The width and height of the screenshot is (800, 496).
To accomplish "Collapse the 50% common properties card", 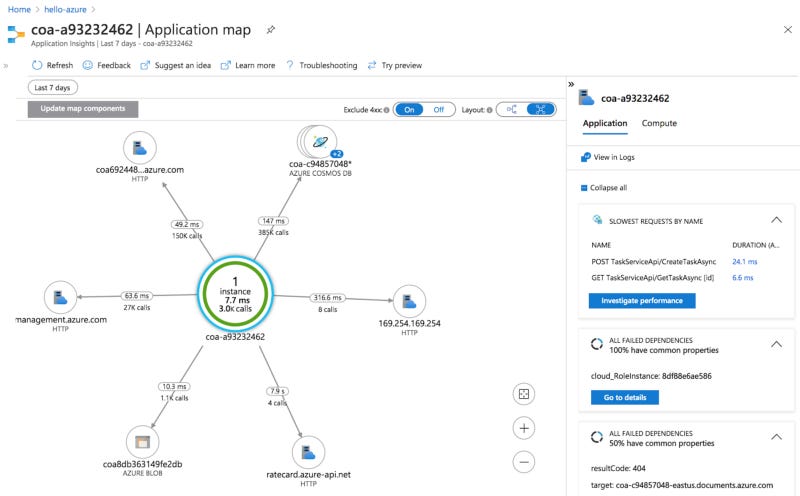I will coord(776,437).
